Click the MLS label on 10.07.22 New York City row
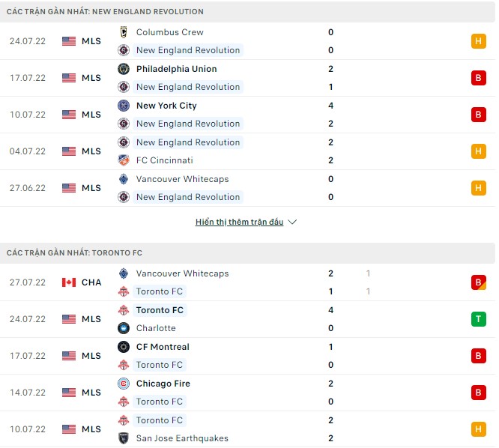The width and height of the screenshot is (499, 448). [91, 115]
